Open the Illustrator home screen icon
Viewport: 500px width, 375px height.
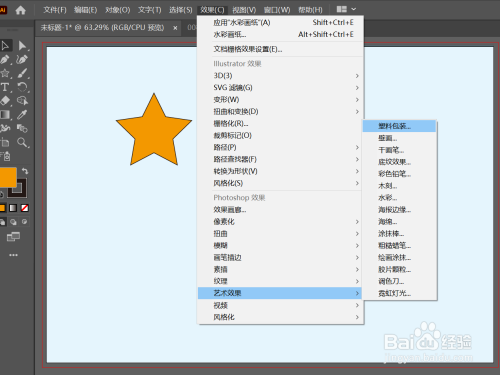pos(20,10)
